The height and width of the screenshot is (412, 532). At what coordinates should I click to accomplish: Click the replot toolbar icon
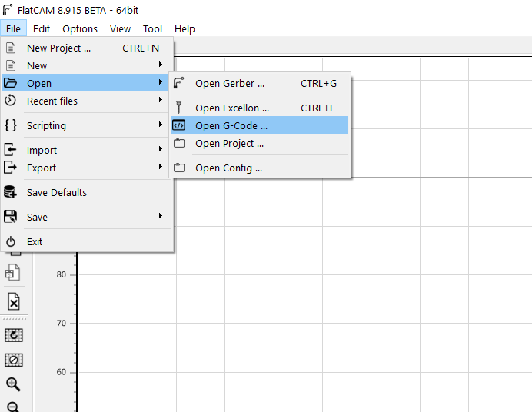coord(14,335)
